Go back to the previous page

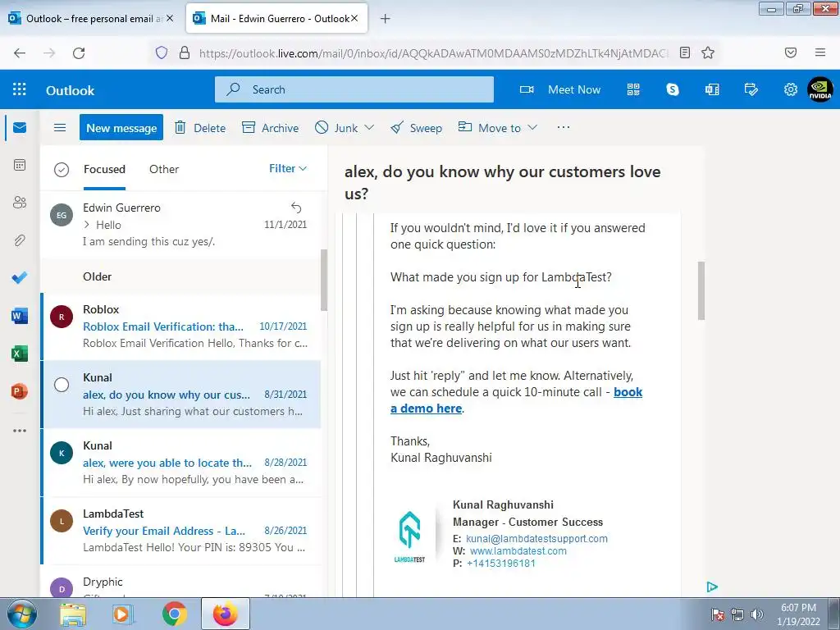[20, 52]
